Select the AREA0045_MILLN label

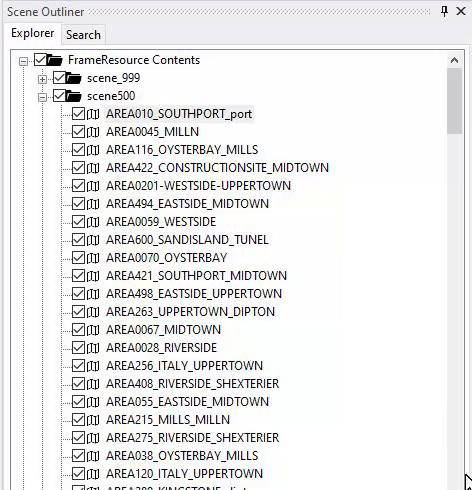coord(152,132)
